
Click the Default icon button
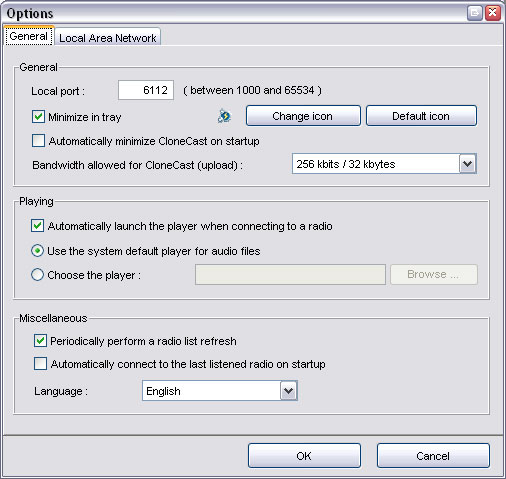pyautogui.click(x=421, y=116)
